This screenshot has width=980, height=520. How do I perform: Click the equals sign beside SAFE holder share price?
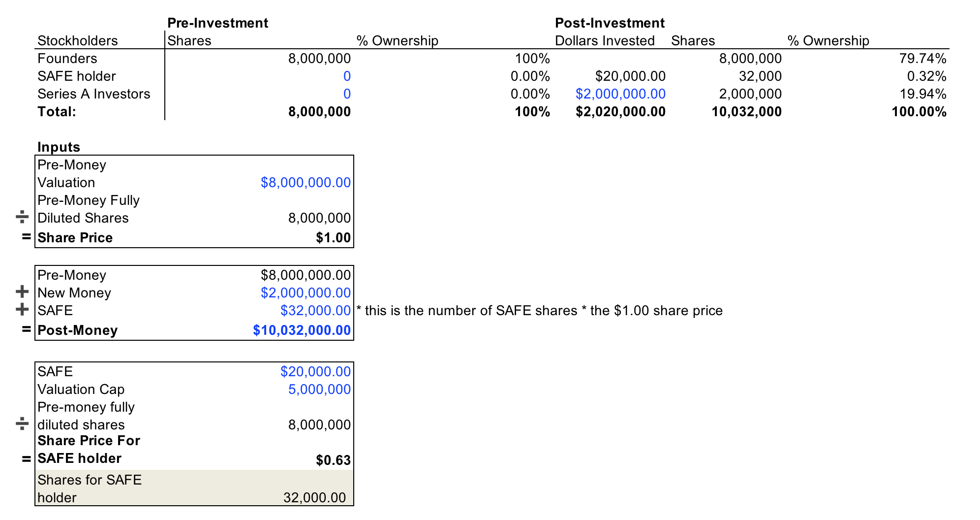click(27, 459)
